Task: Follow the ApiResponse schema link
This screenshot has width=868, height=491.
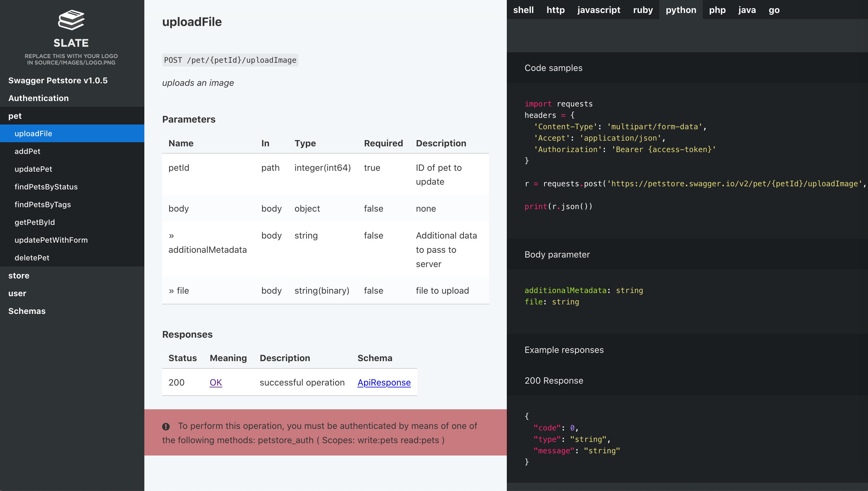Action: tap(384, 382)
